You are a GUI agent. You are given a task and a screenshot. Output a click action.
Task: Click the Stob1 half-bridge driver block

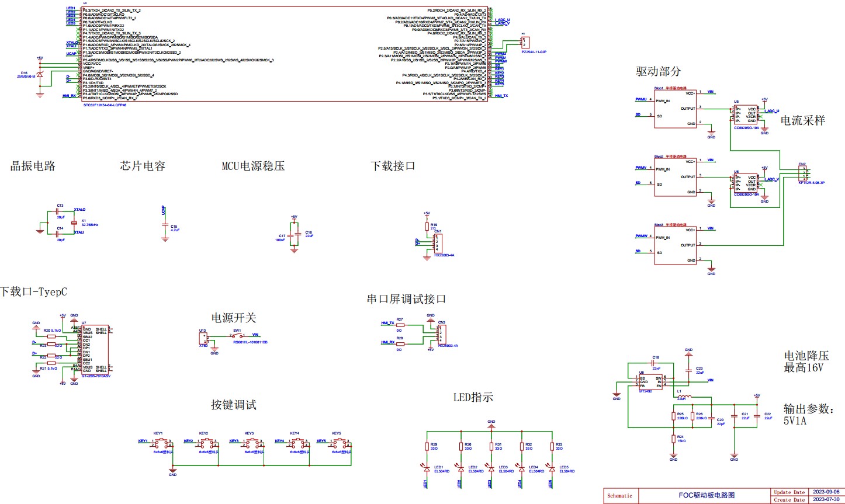click(x=675, y=108)
